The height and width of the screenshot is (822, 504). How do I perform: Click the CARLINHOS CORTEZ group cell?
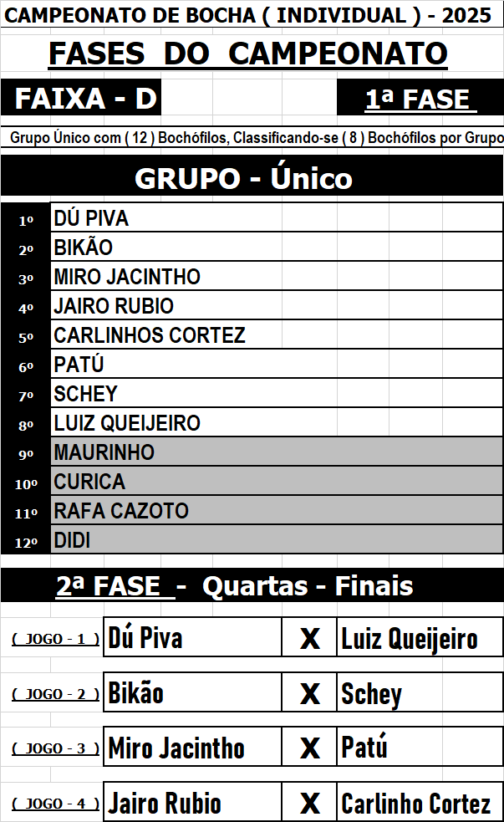(276, 335)
